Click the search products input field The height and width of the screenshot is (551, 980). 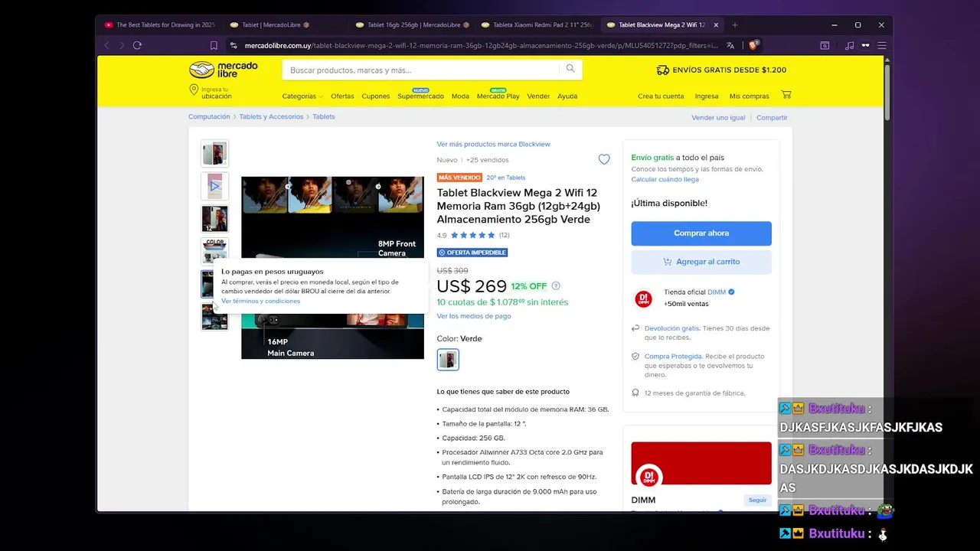tap(420, 70)
